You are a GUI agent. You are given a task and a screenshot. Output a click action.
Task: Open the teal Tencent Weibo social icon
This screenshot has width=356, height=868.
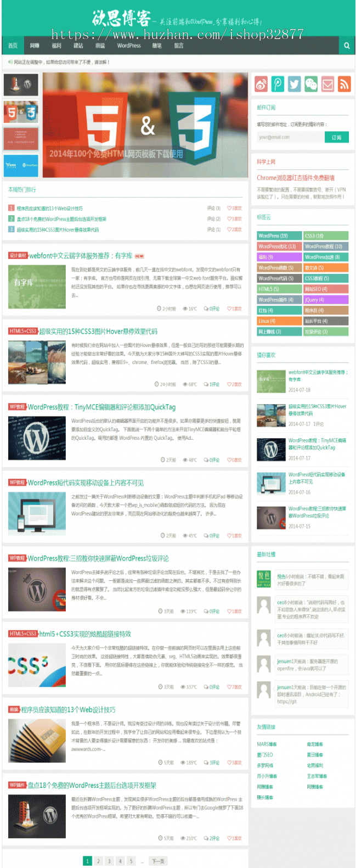278,84
